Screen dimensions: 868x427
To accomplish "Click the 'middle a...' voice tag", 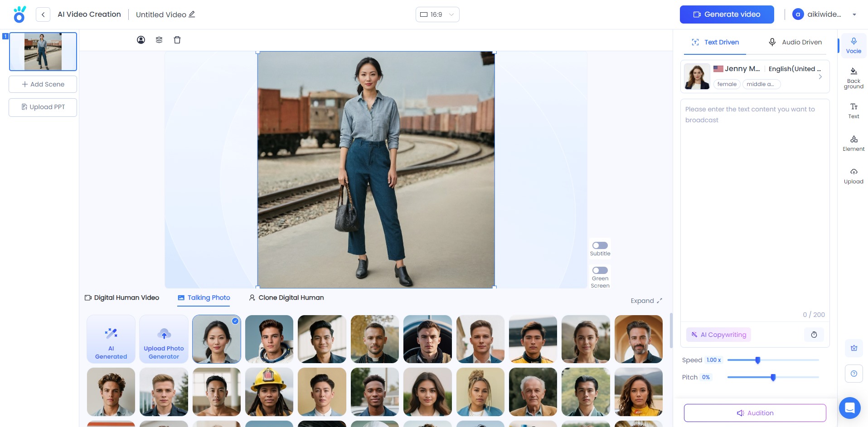I will coord(761,84).
